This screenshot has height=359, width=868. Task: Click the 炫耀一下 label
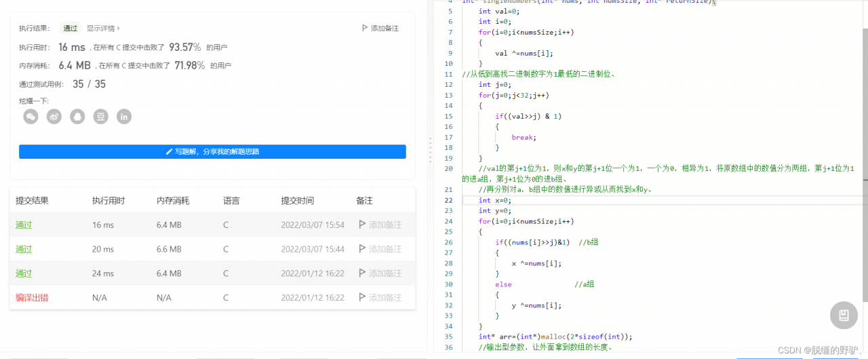[34, 101]
